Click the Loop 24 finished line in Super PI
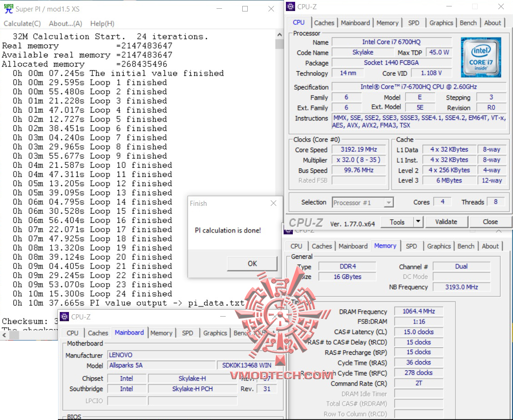The width and height of the screenshot is (513, 420). 92,294
